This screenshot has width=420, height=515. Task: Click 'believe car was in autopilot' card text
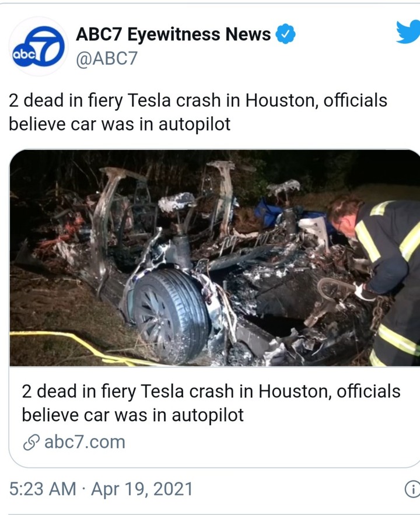[132, 415]
